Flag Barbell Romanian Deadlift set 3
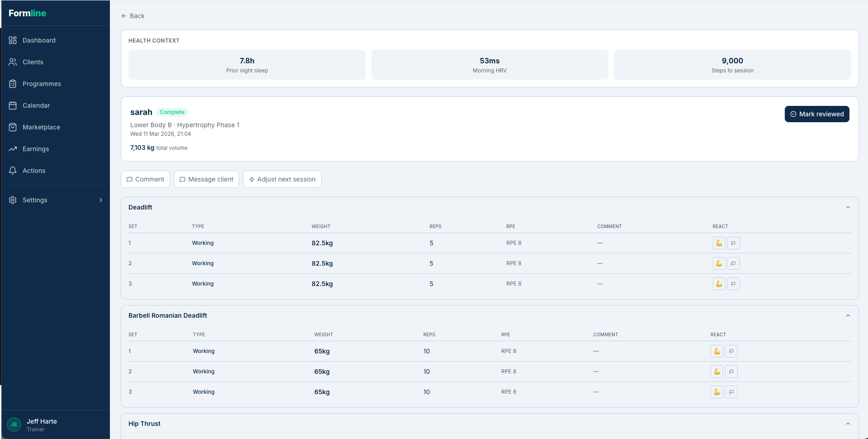The image size is (868, 439). click(731, 392)
